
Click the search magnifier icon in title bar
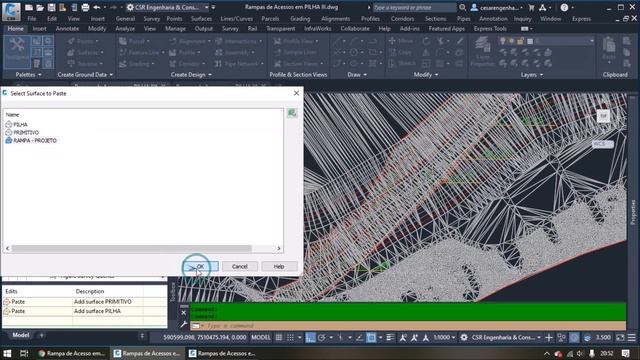coord(462,7)
